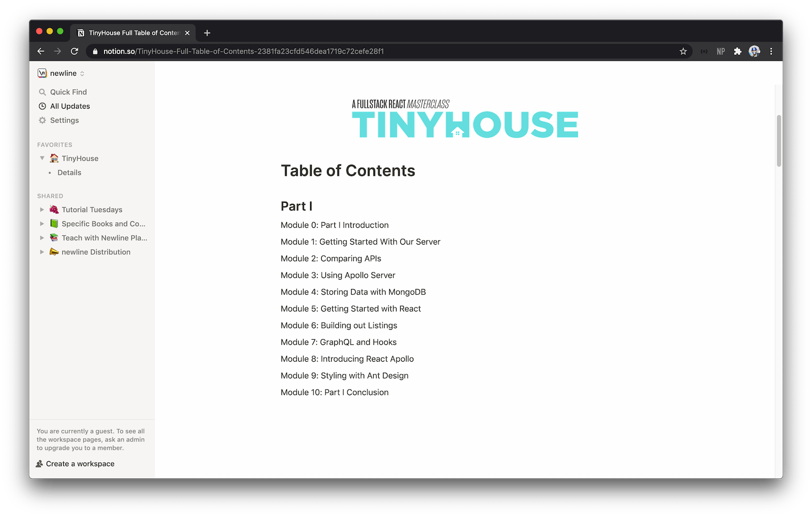Screen dimensions: 812x517
Task: Click the browser forward arrow
Action: coord(58,51)
